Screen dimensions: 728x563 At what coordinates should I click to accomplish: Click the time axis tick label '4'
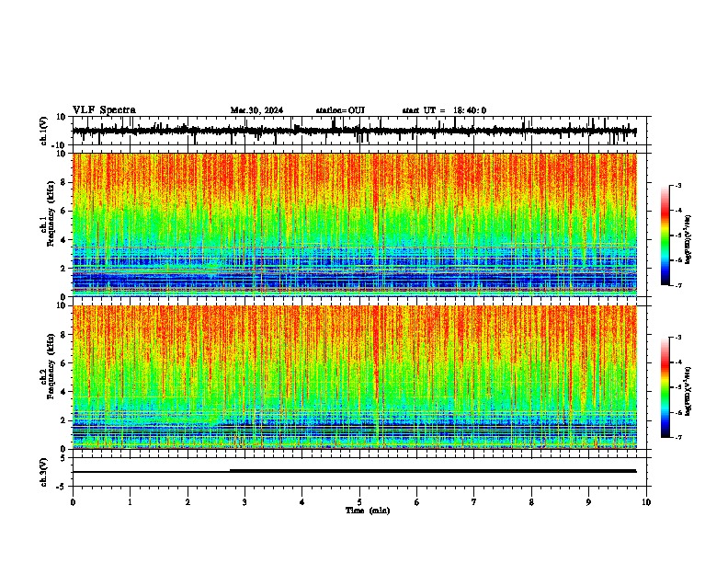click(302, 502)
